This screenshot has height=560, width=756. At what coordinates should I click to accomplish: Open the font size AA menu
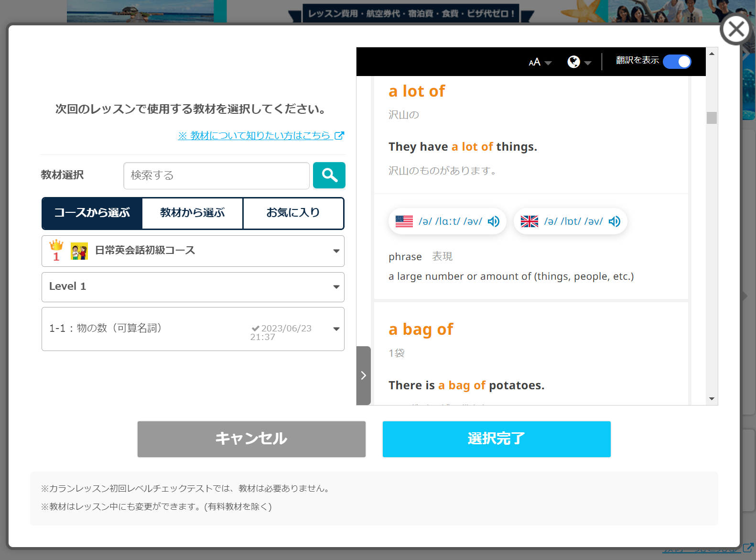[540, 62]
